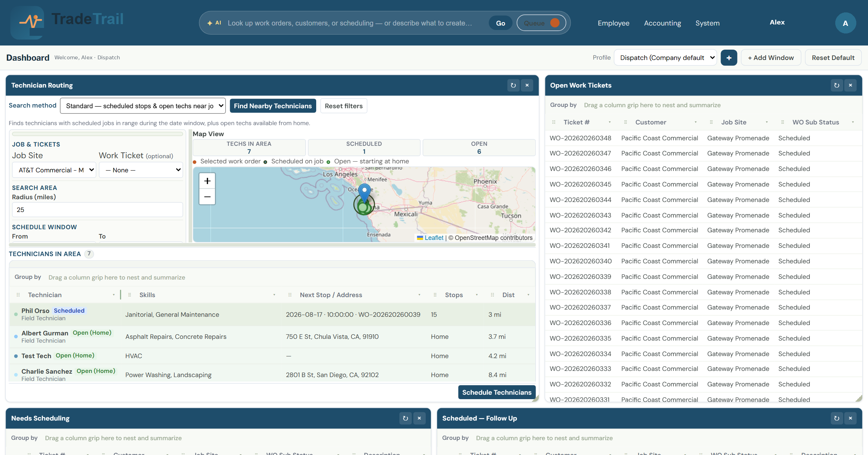Select the Test Tech technician row

pos(272,356)
